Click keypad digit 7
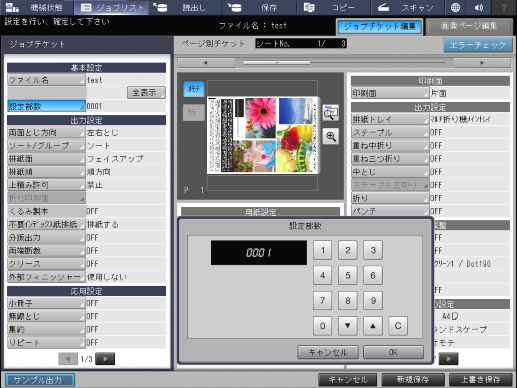Image resolution: width=517 pixels, height=388 pixels. 322,300
